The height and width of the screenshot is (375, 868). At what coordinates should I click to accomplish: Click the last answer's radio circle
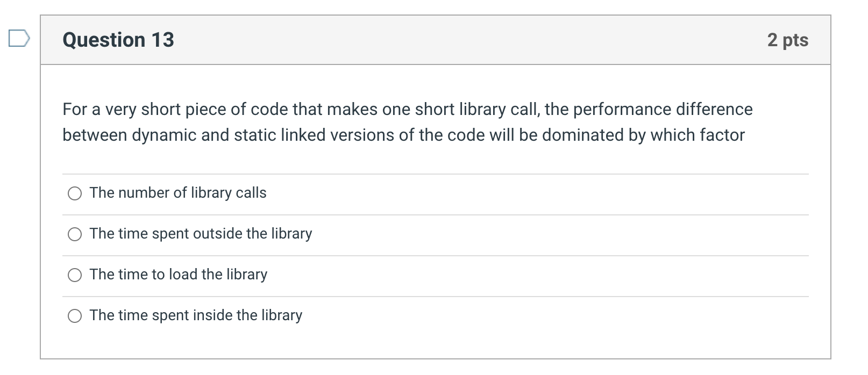(75, 315)
